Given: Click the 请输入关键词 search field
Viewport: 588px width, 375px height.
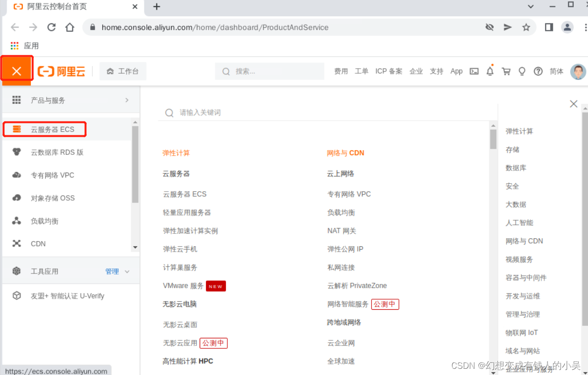Looking at the screenshot, I should (200, 112).
